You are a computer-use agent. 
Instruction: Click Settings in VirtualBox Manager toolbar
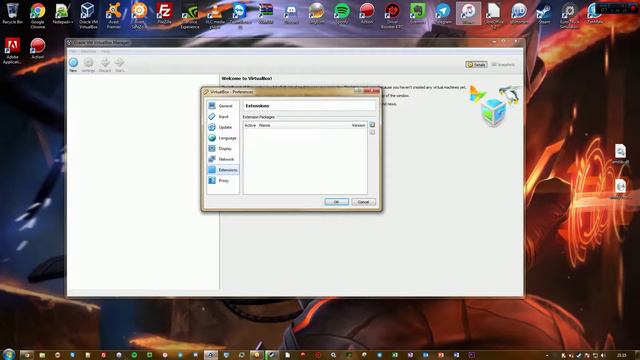point(88,64)
